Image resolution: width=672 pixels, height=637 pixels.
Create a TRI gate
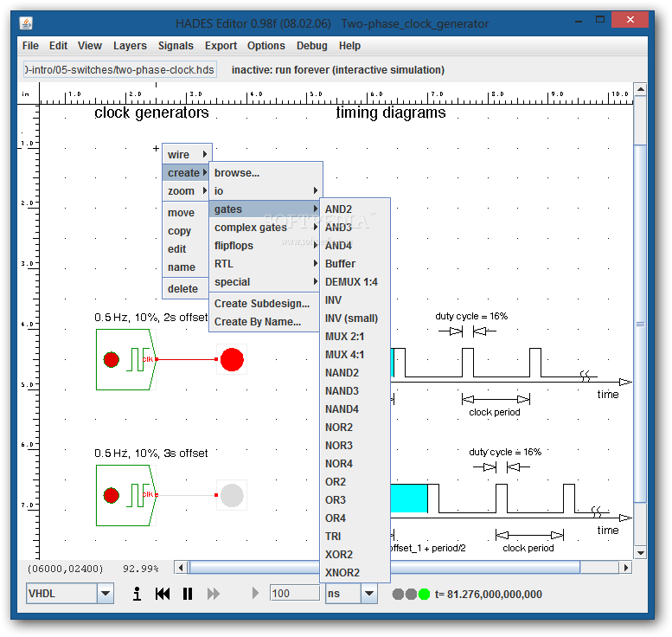[355, 537]
